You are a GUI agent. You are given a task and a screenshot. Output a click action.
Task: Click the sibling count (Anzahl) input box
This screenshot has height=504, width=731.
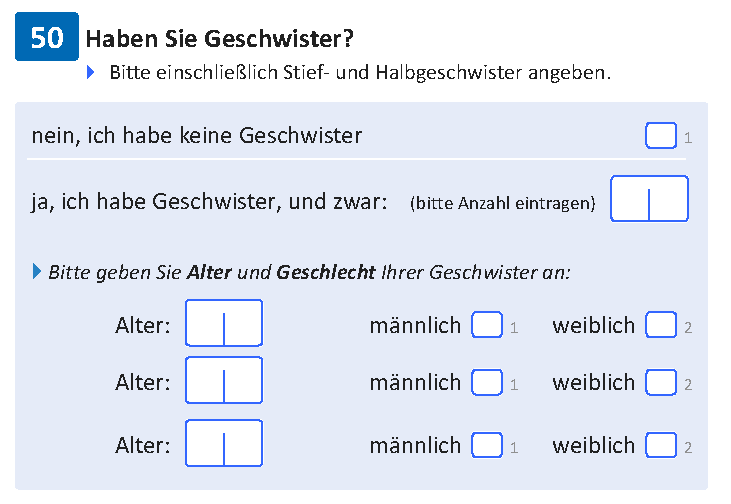(x=649, y=199)
